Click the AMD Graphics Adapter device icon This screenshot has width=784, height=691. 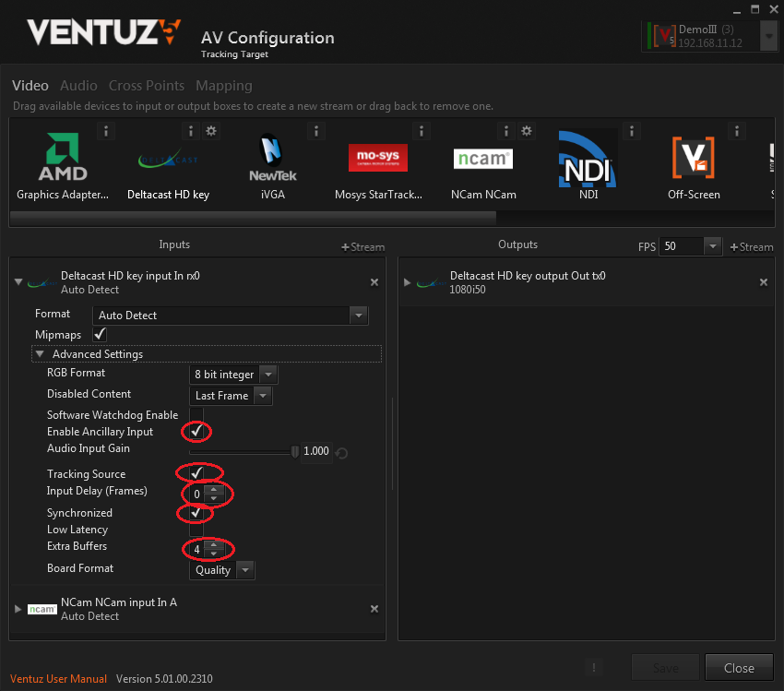pos(63,159)
